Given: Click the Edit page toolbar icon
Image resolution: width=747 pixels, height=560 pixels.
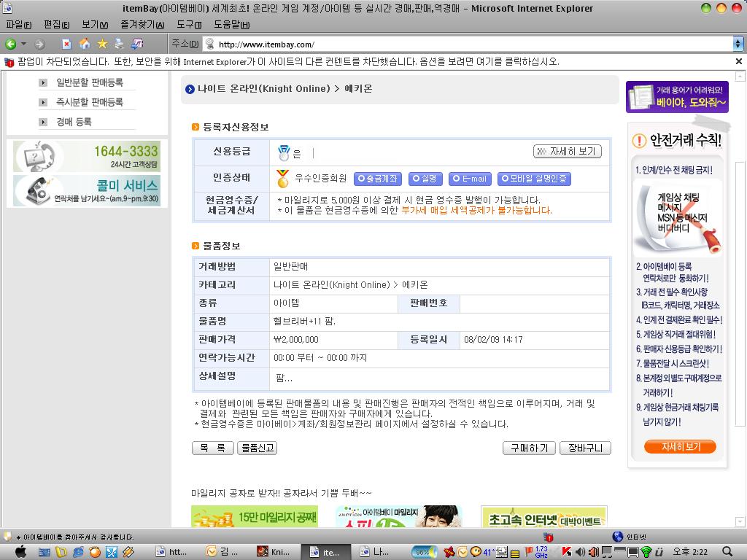Looking at the screenshot, I should tap(137, 44).
